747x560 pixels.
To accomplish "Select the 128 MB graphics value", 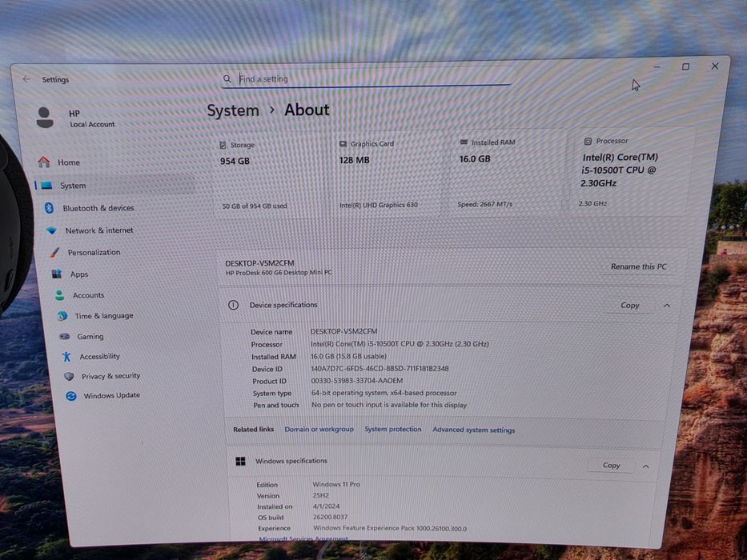I will click(354, 160).
